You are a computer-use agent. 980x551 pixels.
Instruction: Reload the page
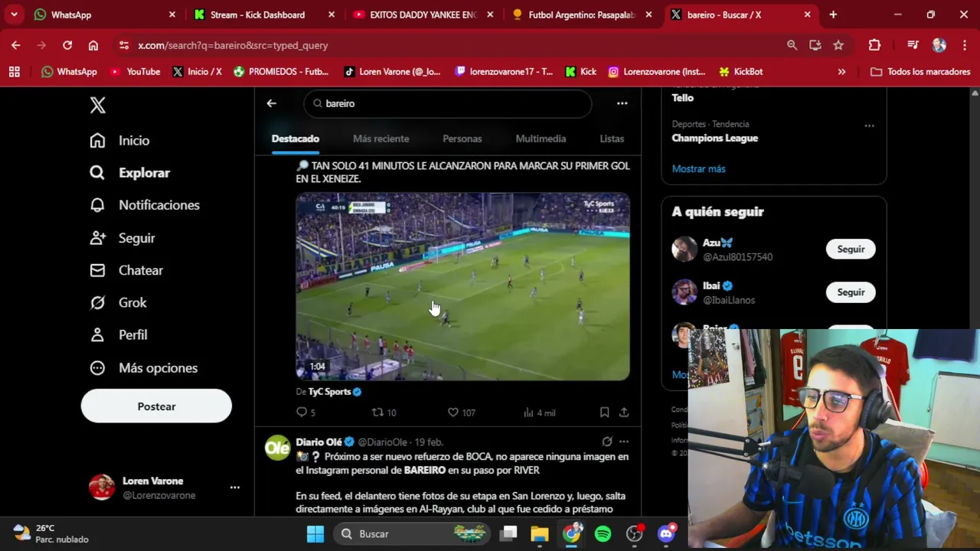(67, 45)
